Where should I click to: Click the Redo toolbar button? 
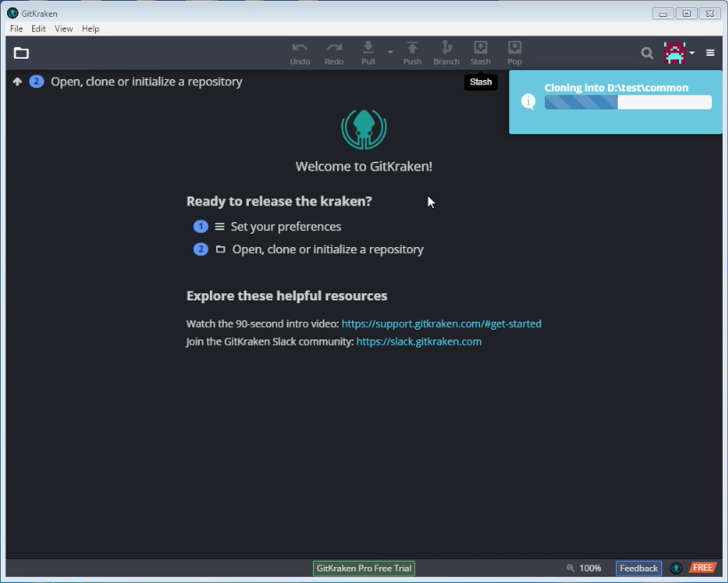[x=334, y=53]
